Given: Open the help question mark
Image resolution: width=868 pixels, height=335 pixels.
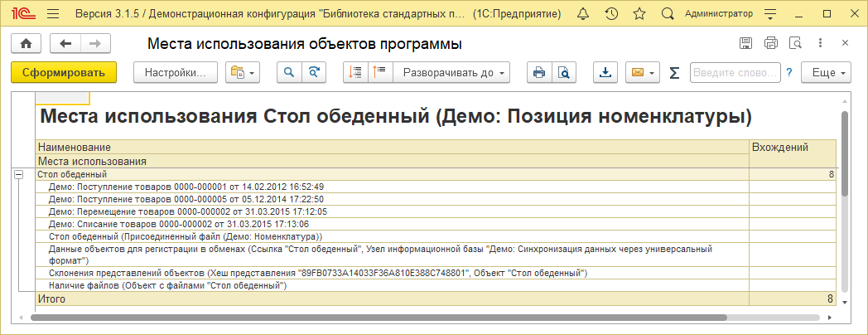Looking at the screenshot, I should point(789,73).
